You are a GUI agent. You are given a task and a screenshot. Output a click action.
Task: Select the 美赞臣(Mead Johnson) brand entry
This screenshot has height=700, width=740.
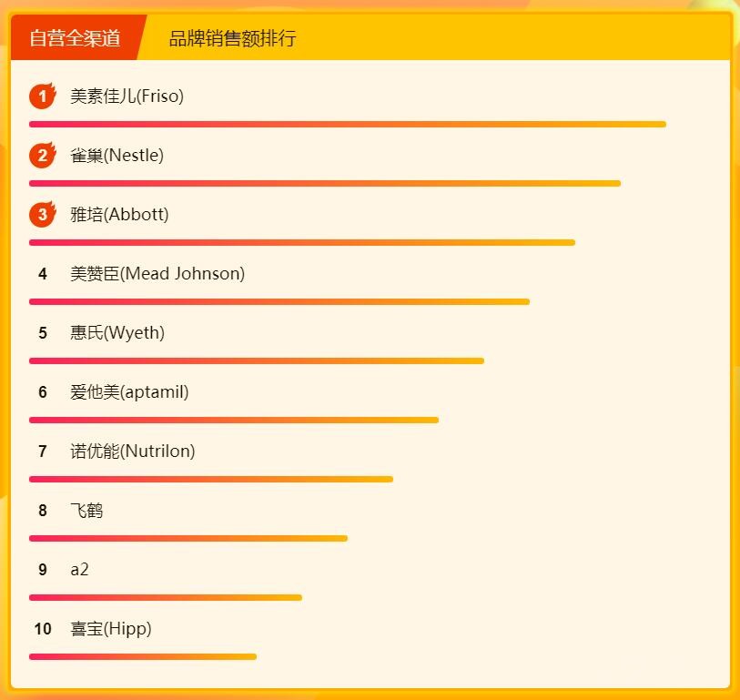(157, 274)
